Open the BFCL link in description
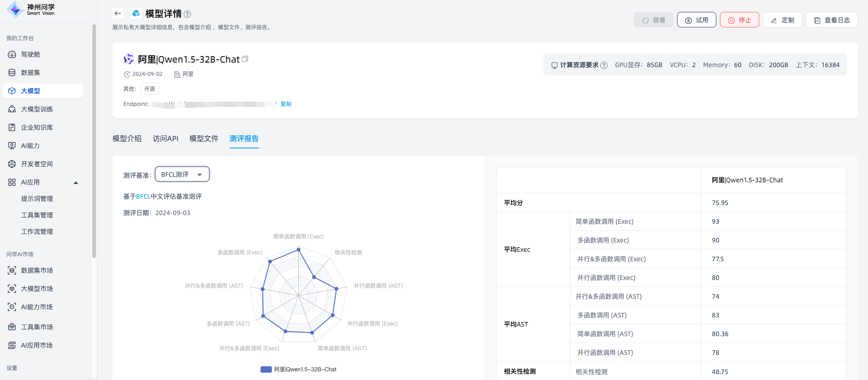 pyautogui.click(x=143, y=196)
